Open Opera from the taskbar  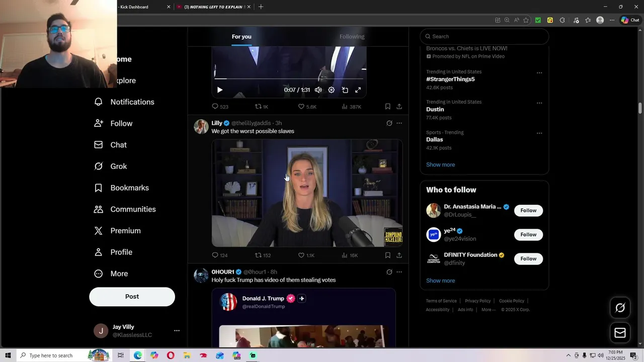coord(171,355)
